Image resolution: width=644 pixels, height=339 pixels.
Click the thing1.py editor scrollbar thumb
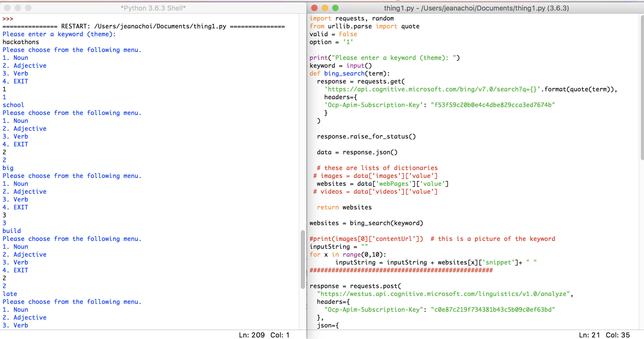pos(642,88)
